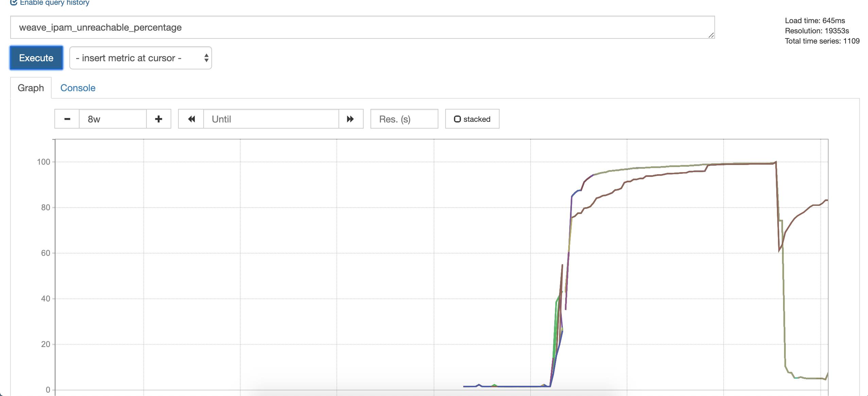The image size is (868, 396).
Task: Select the Graph tab
Action: [31, 88]
